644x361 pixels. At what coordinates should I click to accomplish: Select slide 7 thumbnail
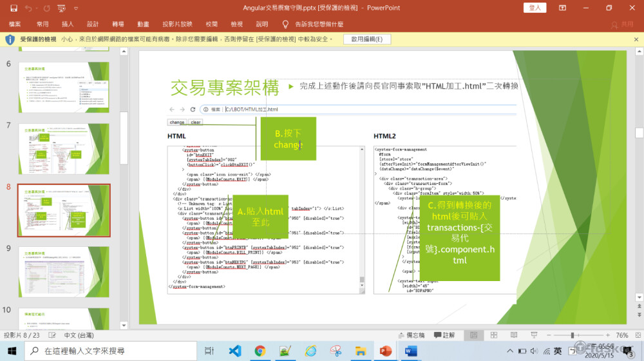point(64,149)
